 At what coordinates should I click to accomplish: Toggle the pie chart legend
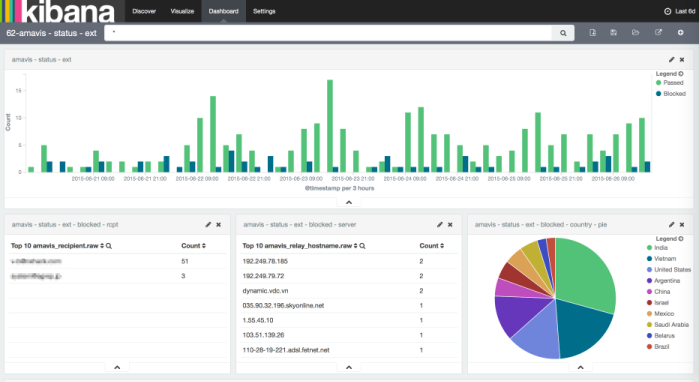pos(669,238)
